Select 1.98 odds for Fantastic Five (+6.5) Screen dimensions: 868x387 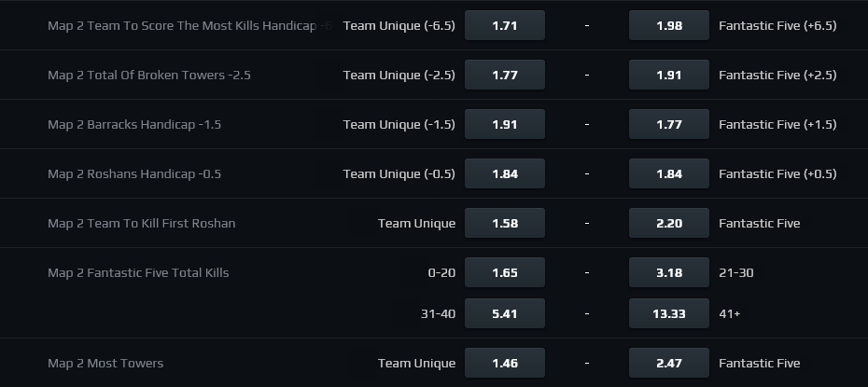pos(668,25)
